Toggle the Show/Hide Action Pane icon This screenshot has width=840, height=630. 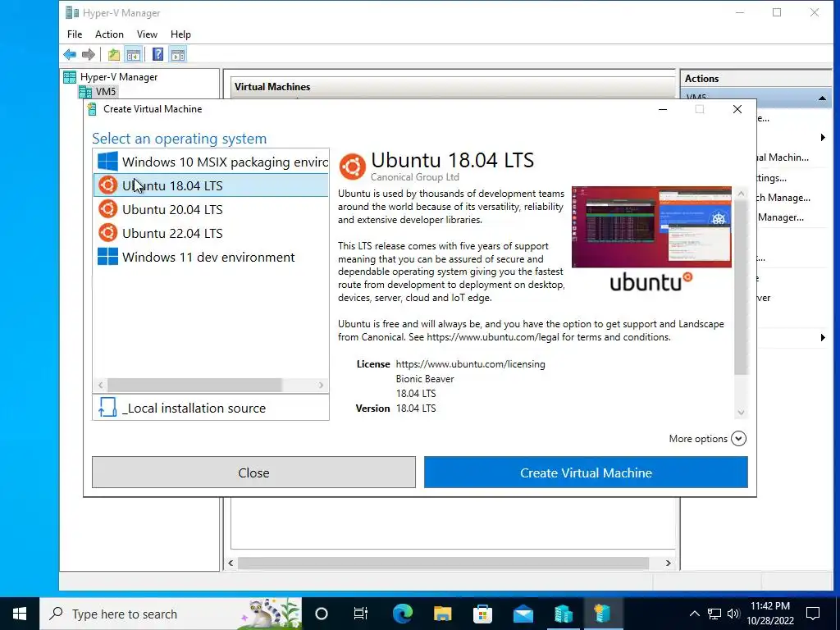coord(178,54)
